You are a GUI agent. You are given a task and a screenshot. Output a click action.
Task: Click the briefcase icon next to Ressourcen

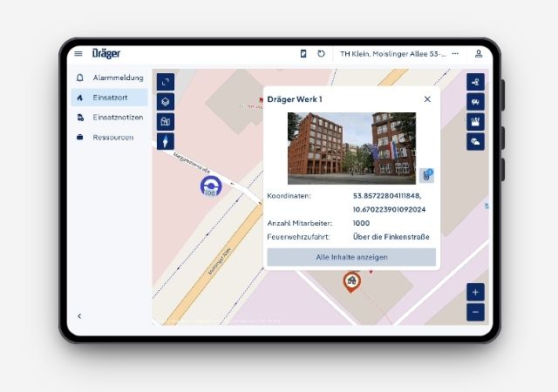point(80,138)
